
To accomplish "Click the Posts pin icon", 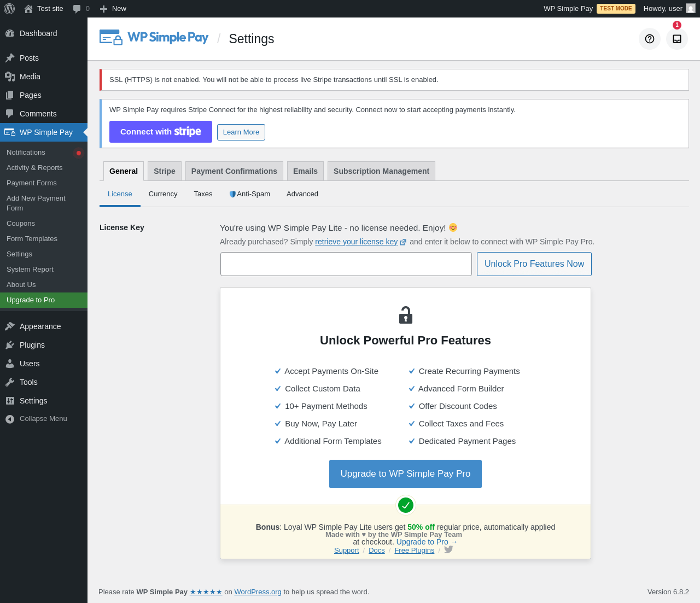I will (10, 58).
